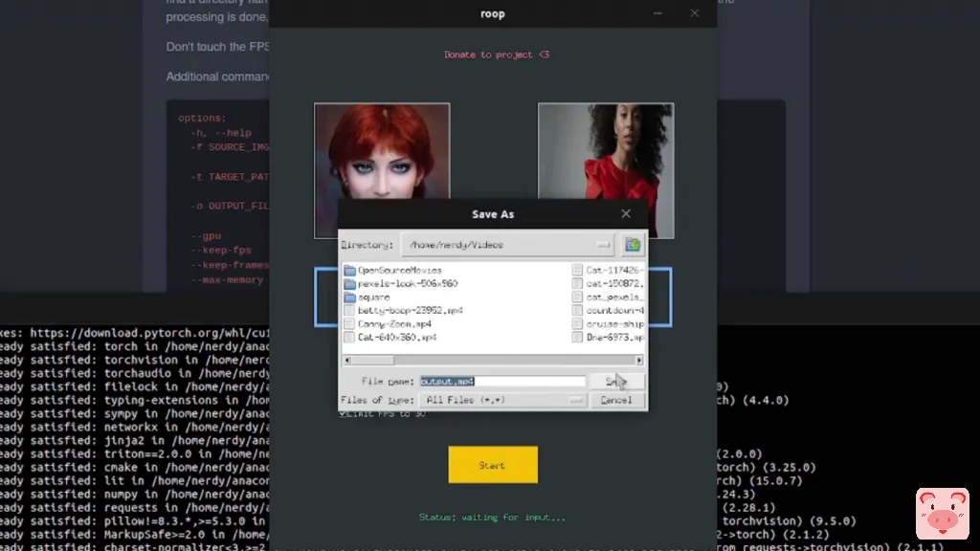Click the up-directory folder icon in Save As
This screenshot has width=980, height=551.
pyautogui.click(x=633, y=245)
